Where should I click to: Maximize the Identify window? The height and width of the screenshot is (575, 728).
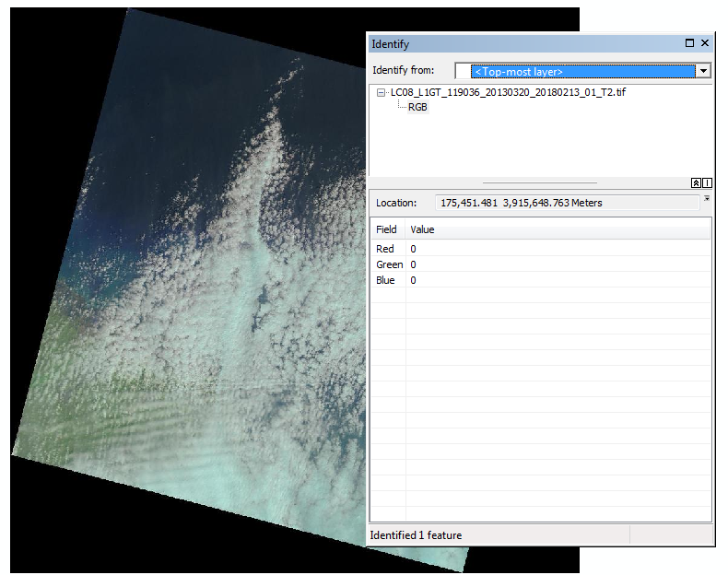(x=689, y=43)
